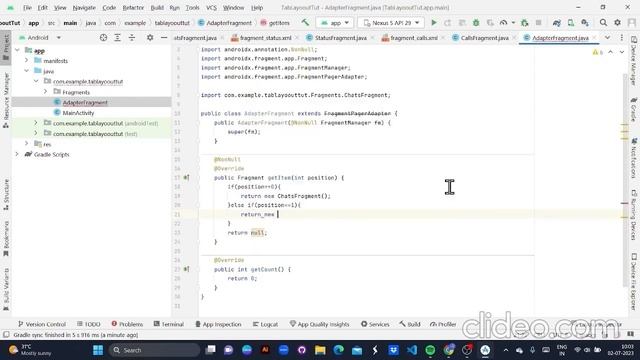Open the Logcat tool window

[x=265, y=324]
